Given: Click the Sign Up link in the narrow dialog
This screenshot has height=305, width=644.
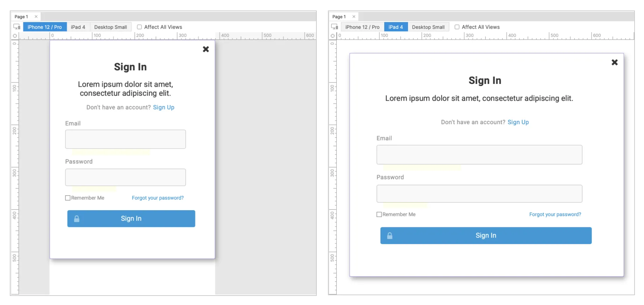Looking at the screenshot, I should (x=164, y=107).
